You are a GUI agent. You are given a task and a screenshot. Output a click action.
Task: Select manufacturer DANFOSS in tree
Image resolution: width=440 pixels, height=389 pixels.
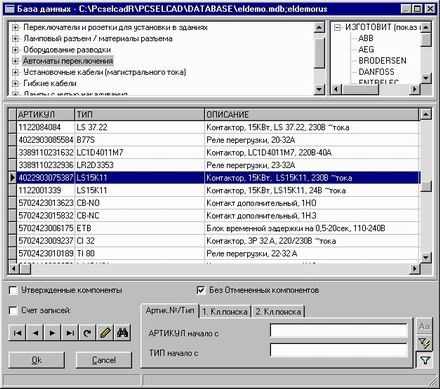point(376,72)
